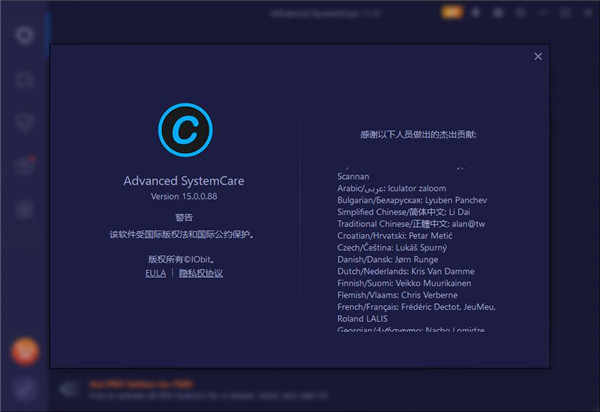Click the Dutch line "Kris Van Damme"
600x412 pixels.
[x=406, y=272]
